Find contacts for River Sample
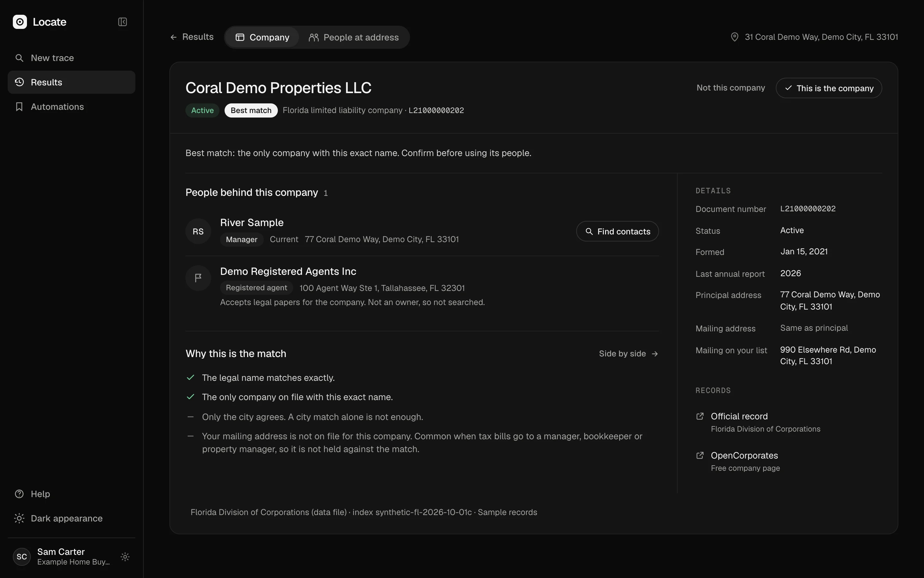 (x=617, y=231)
